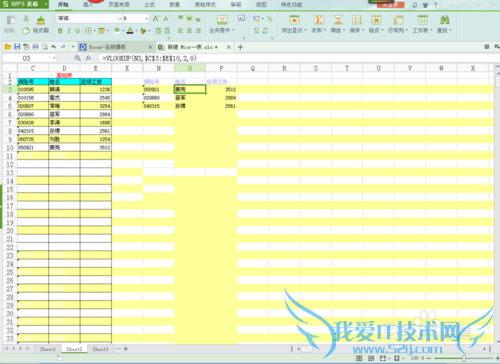Switch to the 数据 (Data) ribbon tab

coord(175,5)
